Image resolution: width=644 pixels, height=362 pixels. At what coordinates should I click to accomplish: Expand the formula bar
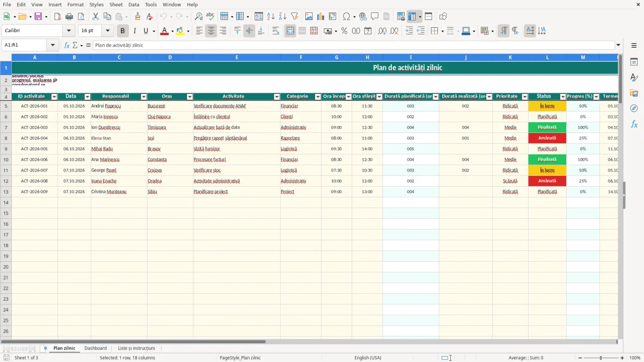(x=618, y=45)
